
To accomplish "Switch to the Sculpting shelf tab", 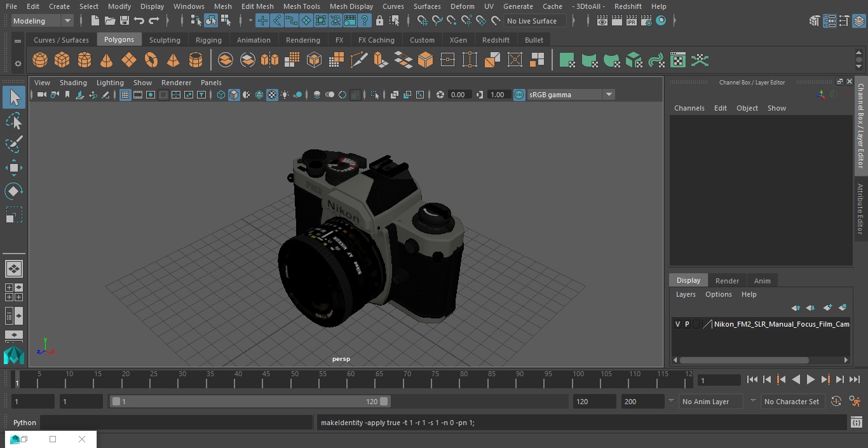I will coord(165,40).
